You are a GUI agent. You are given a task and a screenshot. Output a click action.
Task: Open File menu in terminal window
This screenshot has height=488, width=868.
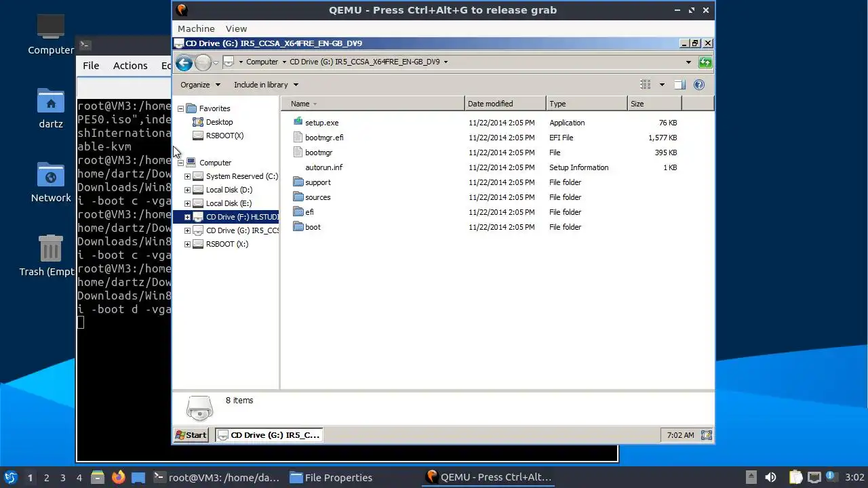(x=91, y=66)
